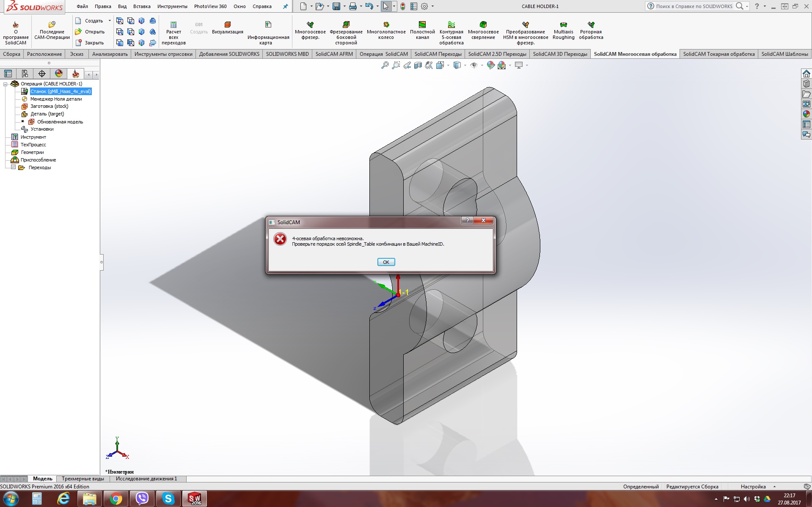Viewport: 812px width, 507px height.
Task: Click the help button in SolidCAM dialog
Action: (467, 220)
